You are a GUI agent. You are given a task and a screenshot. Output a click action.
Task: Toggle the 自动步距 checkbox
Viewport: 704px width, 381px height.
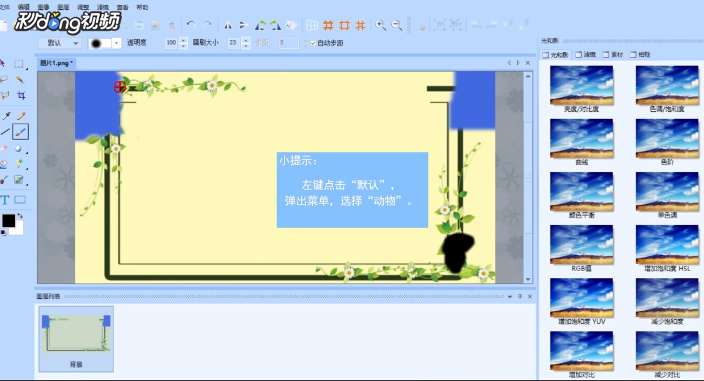[313, 43]
